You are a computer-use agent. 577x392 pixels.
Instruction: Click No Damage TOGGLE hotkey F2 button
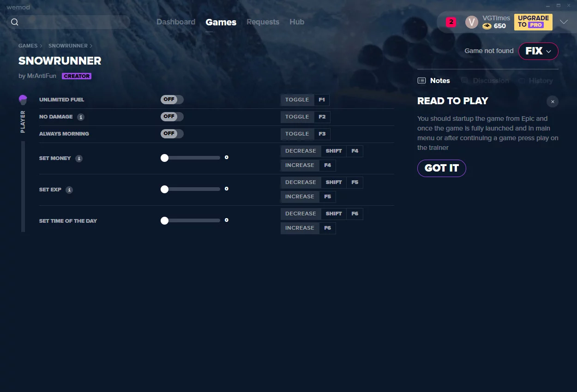[x=305, y=117]
